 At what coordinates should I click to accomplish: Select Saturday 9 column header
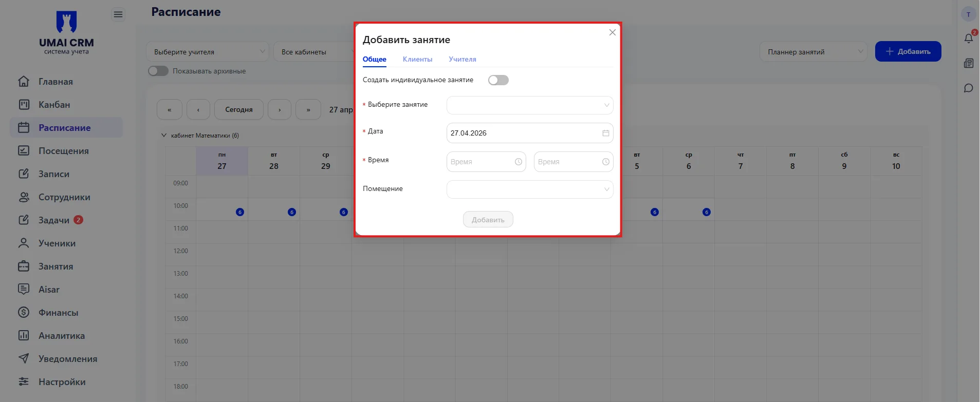tap(844, 161)
